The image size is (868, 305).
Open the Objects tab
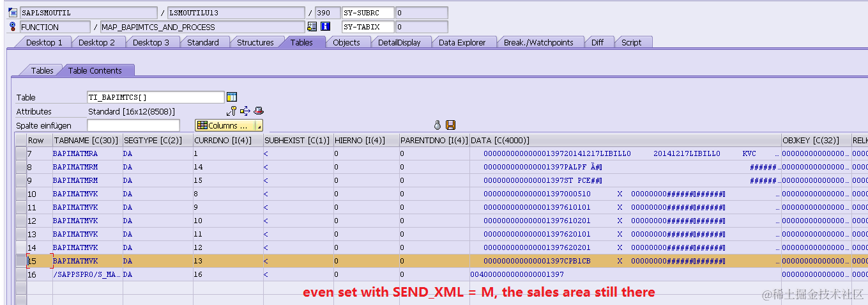coord(347,42)
